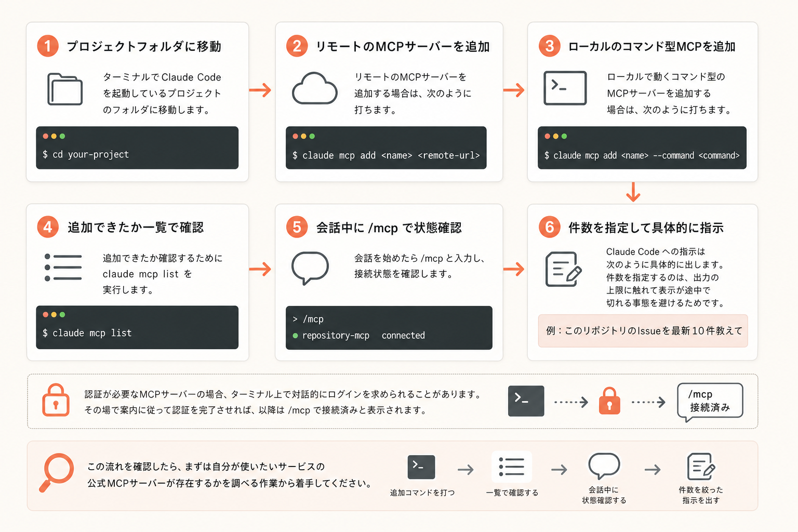Click the sentence starting その場で案内に従って
This screenshot has width=798, height=532.
click(256, 410)
